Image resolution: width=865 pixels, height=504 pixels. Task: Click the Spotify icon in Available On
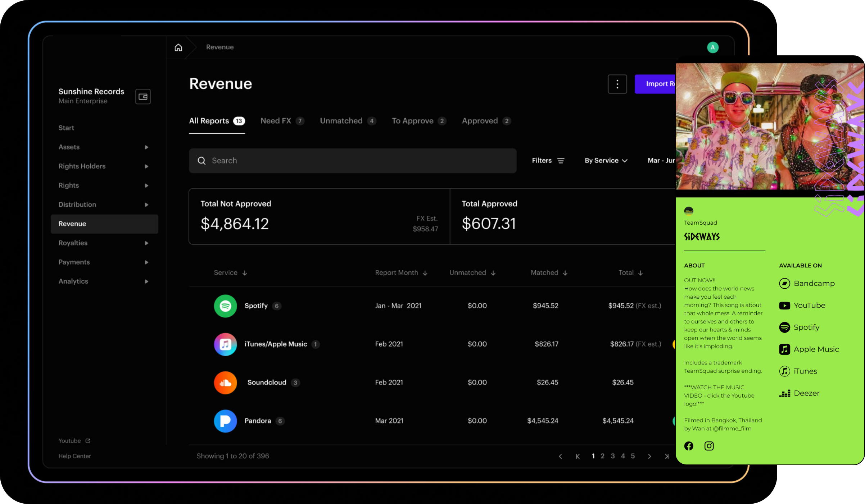pyautogui.click(x=784, y=327)
